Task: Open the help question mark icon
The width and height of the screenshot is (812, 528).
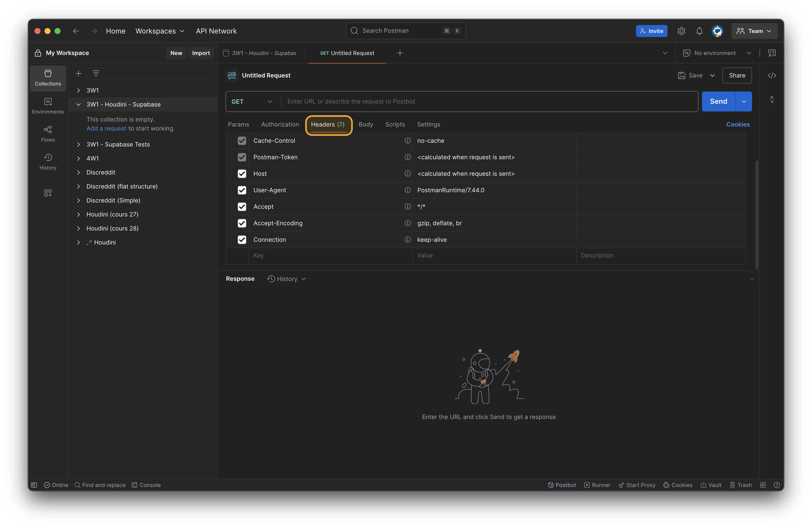Action: [x=777, y=485]
